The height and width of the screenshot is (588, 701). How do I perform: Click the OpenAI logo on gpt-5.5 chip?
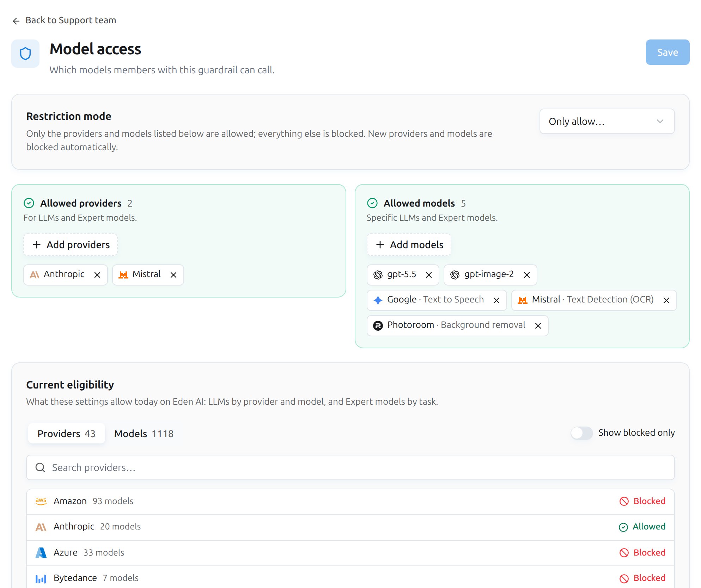tap(378, 275)
